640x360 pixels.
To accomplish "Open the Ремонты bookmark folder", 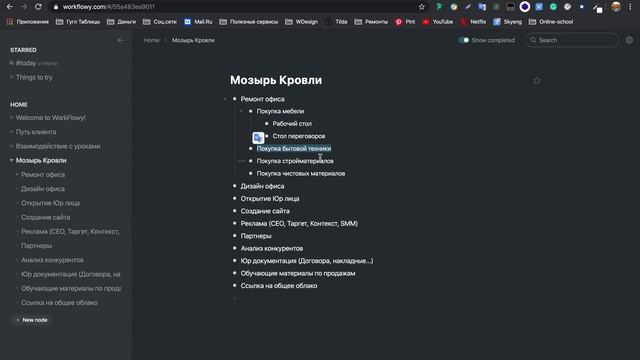I will pyautogui.click(x=371, y=22).
